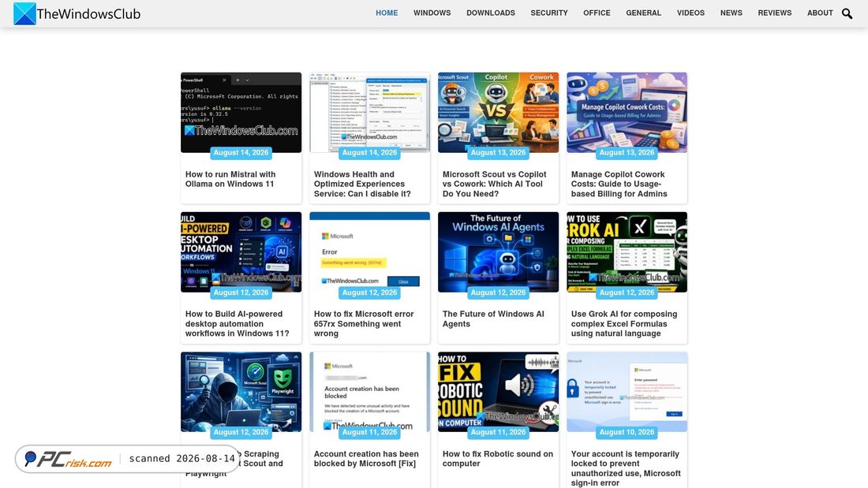This screenshot has height=488, width=868.
Task: Open the ABOUT page
Action: point(820,13)
